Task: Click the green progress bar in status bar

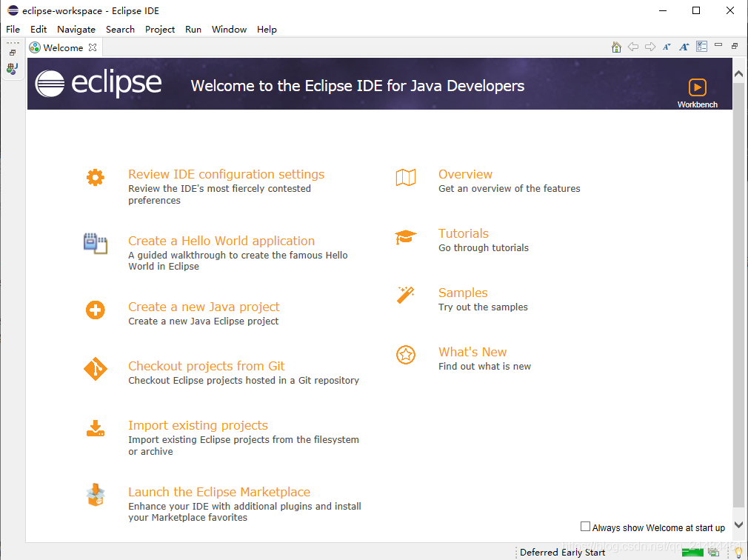Action: [692, 553]
